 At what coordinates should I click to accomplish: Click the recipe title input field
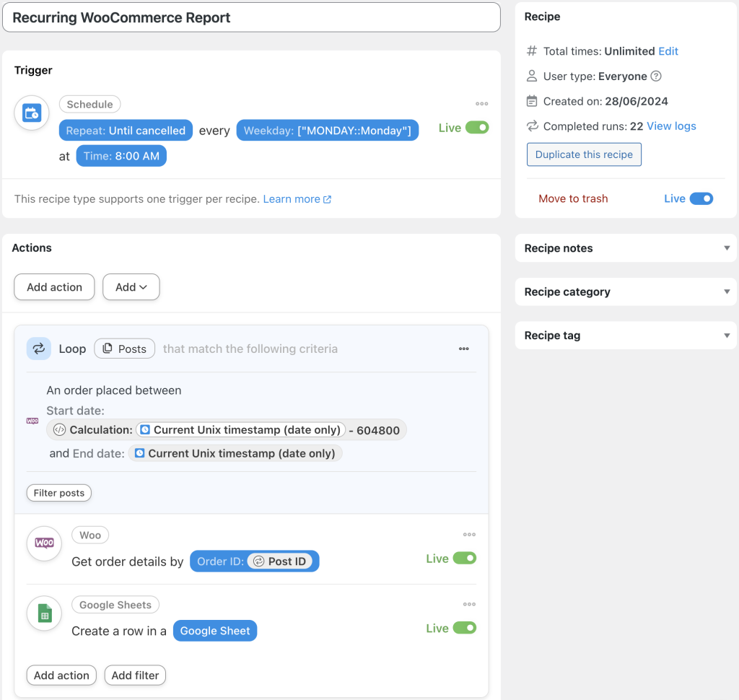(x=251, y=17)
